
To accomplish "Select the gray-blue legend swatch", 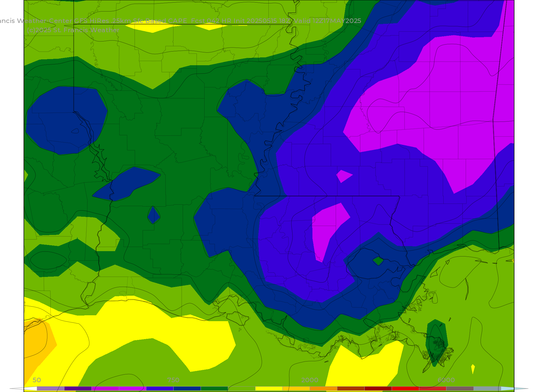I will (487, 389).
